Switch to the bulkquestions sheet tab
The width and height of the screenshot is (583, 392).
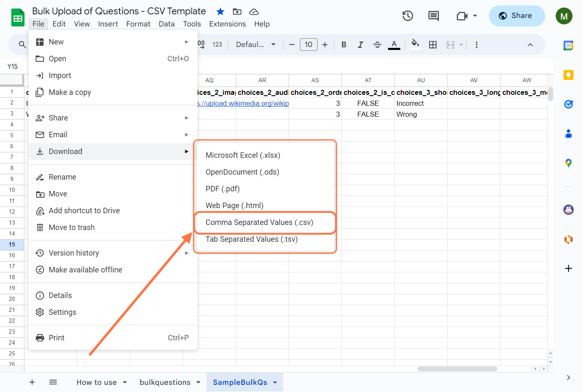(165, 382)
